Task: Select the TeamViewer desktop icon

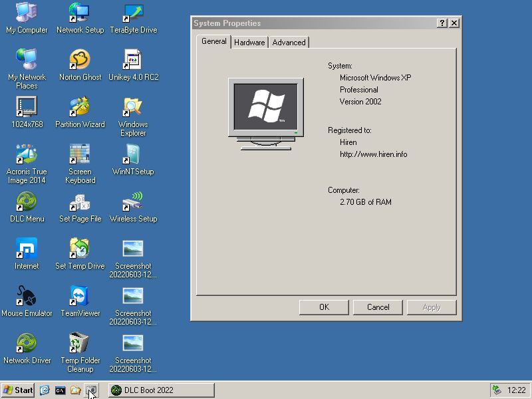Action: [80, 301]
